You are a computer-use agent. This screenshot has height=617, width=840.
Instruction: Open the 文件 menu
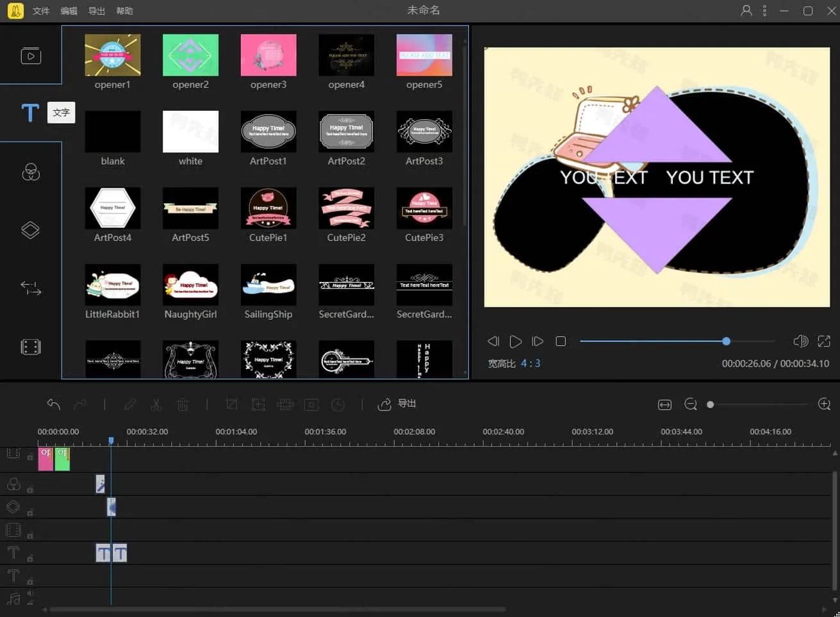[41, 11]
